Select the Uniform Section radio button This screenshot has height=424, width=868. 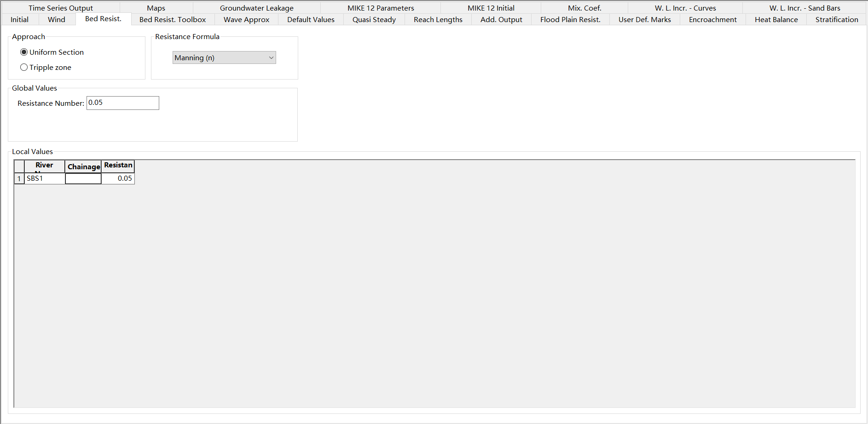click(24, 52)
